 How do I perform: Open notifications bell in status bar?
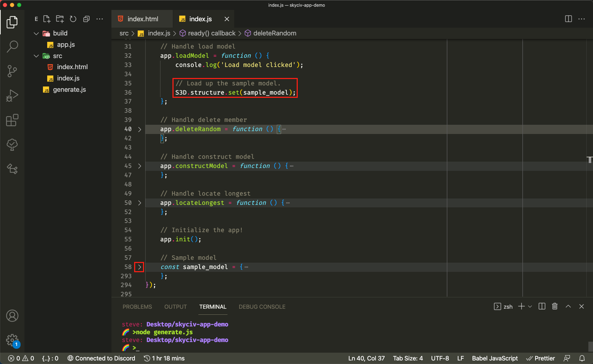tap(582, 358)
